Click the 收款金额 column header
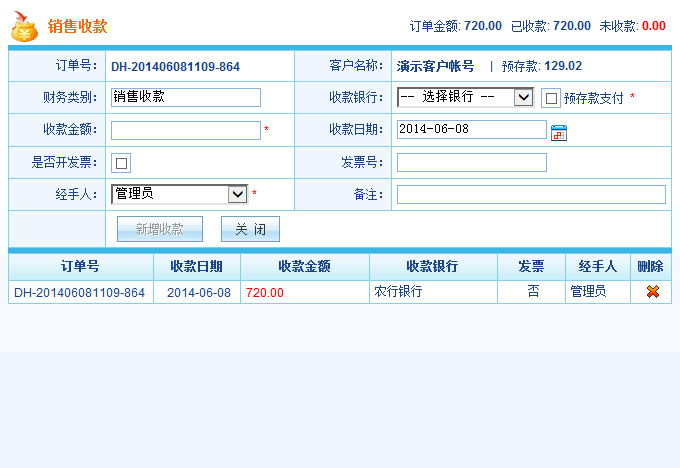Image resolution: width=680 pixels, height=468 pixels. (304, 267)
